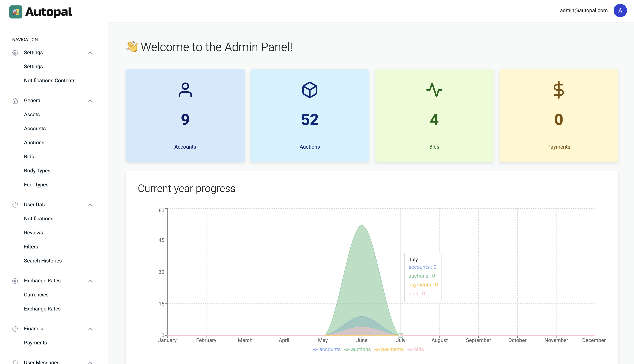The image size is (634, 364).
Task: Click the General home icon
Action: pos(15,101)
